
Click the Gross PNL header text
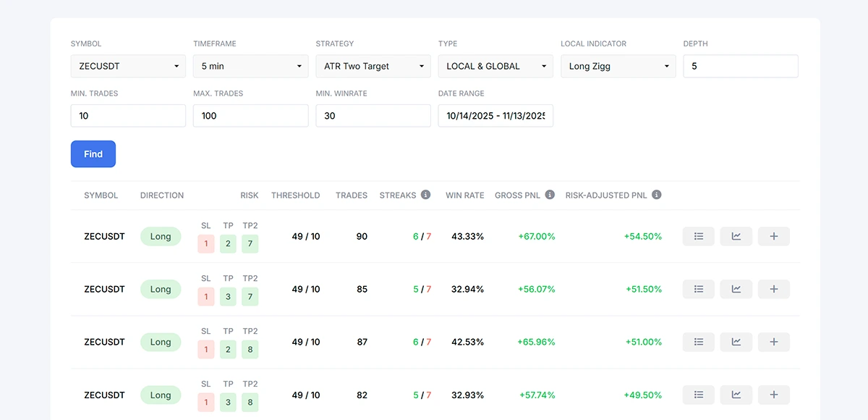click(x=518, y=196)
